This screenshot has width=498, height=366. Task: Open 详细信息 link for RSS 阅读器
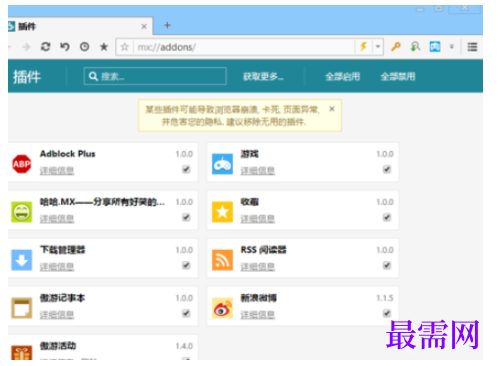tap(258, 267)
